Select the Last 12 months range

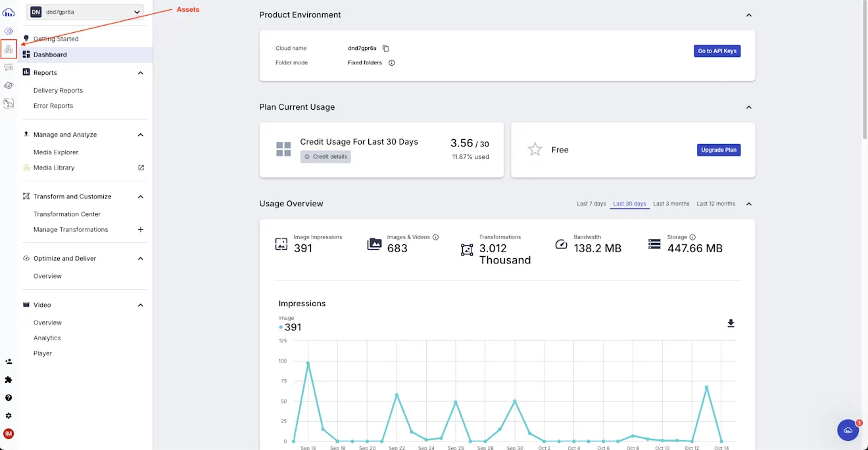pyautogui.click(x=716, y=204)
